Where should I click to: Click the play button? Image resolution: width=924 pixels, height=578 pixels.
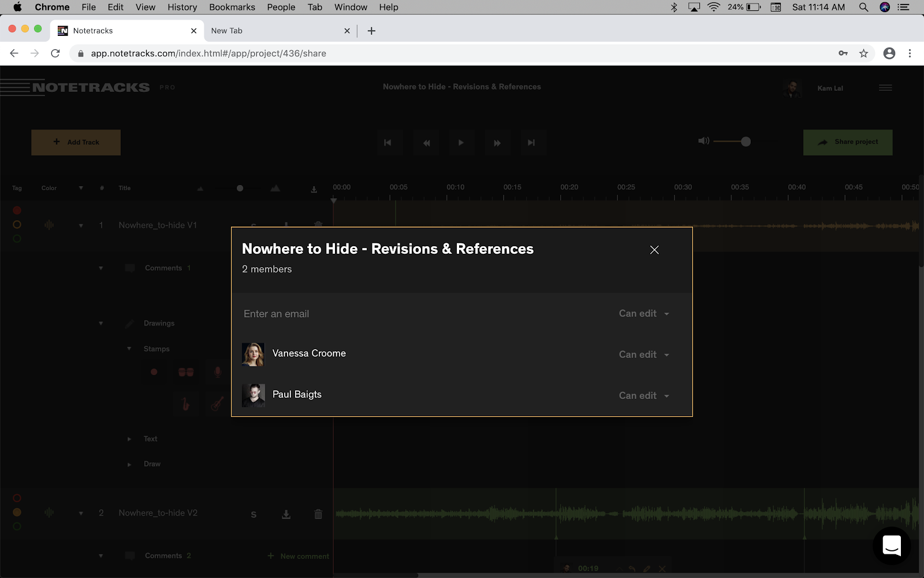[461, 143]
